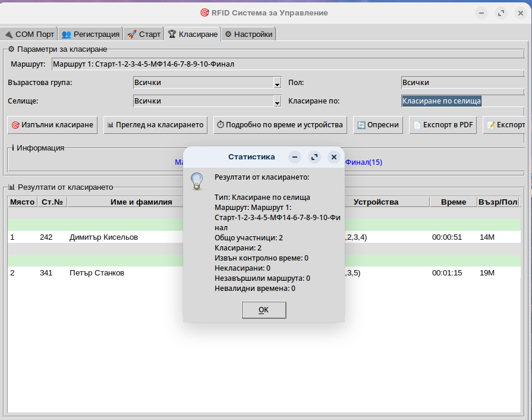The image size is (532, 420).
Task: Close the Статистика dialog window
Action: (x=333, y=157)
